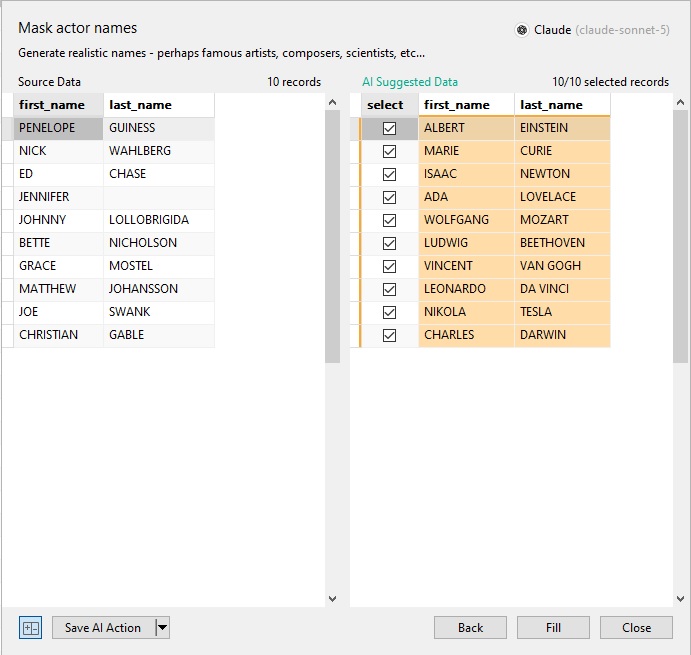This screenshot has width=691, height=655.
Task: Go Back to the previous step
Action: pyautogui.click(x=470, y=627)
